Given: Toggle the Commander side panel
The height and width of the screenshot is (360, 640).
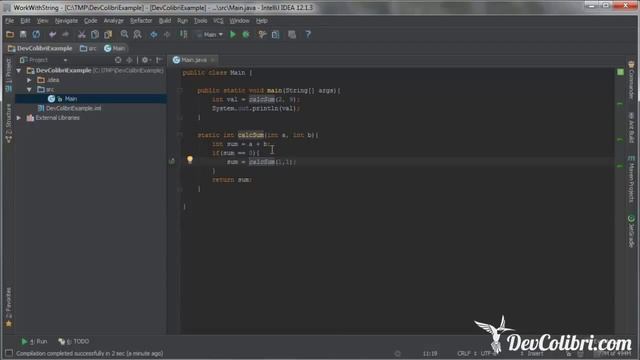Looking at the screenshot, I should [631, 80].
